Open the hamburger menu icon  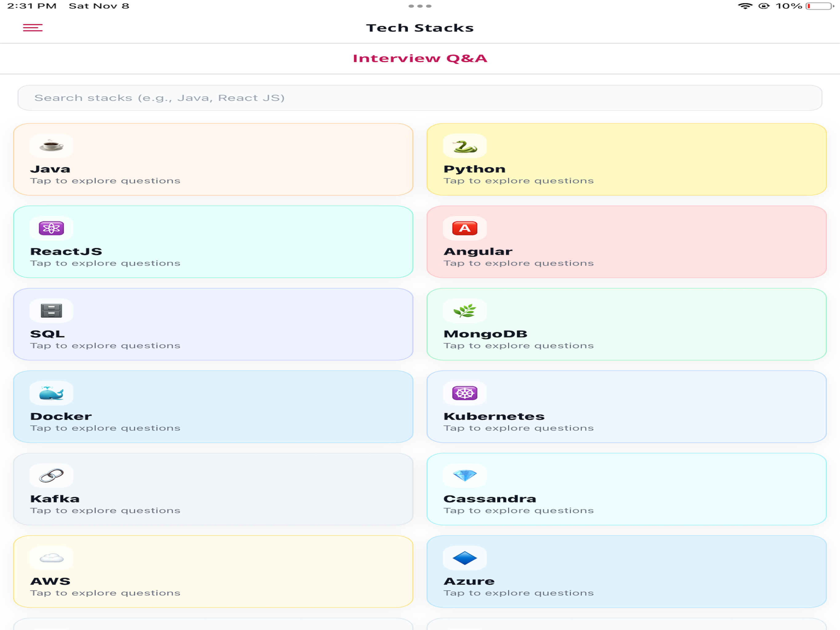(x=33, y=28)
